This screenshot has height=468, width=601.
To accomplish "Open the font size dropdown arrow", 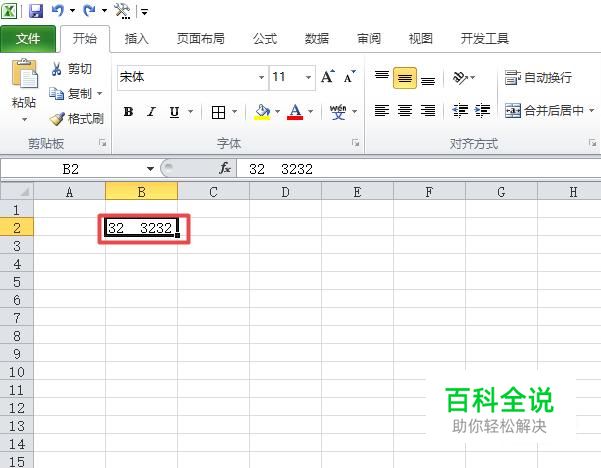I will (308, 77).
